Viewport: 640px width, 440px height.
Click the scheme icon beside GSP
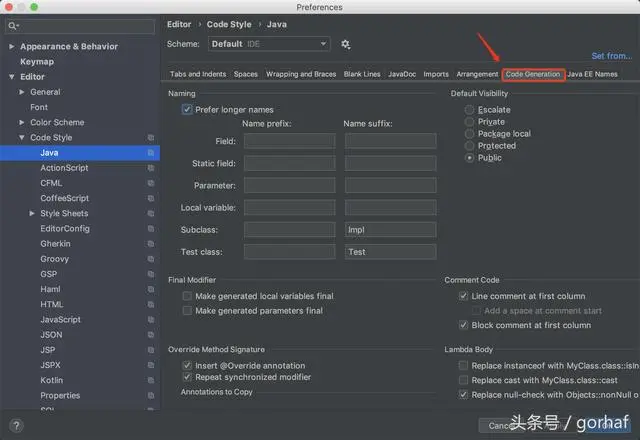tap(151, 274)
